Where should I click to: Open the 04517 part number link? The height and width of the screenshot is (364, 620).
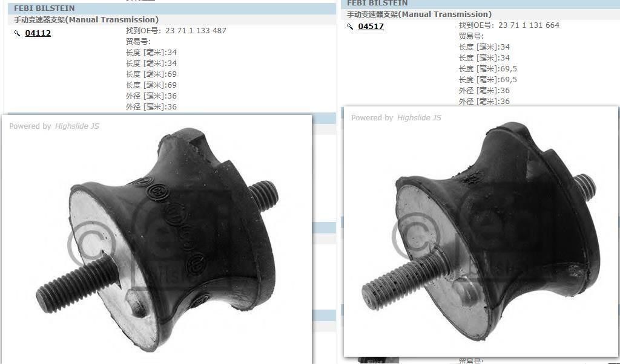pyautogui.click(x=371, y=26)
